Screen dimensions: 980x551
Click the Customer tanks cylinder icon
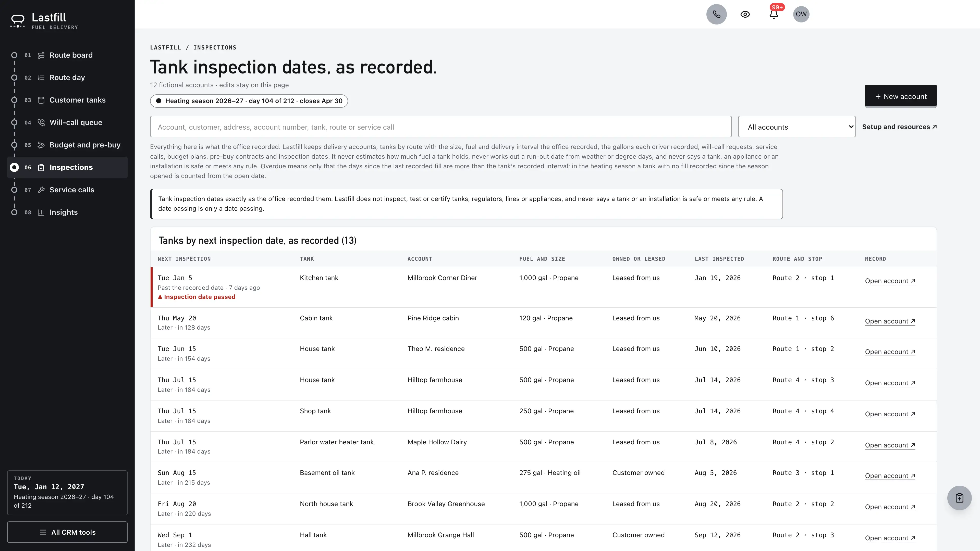(41, 100)
